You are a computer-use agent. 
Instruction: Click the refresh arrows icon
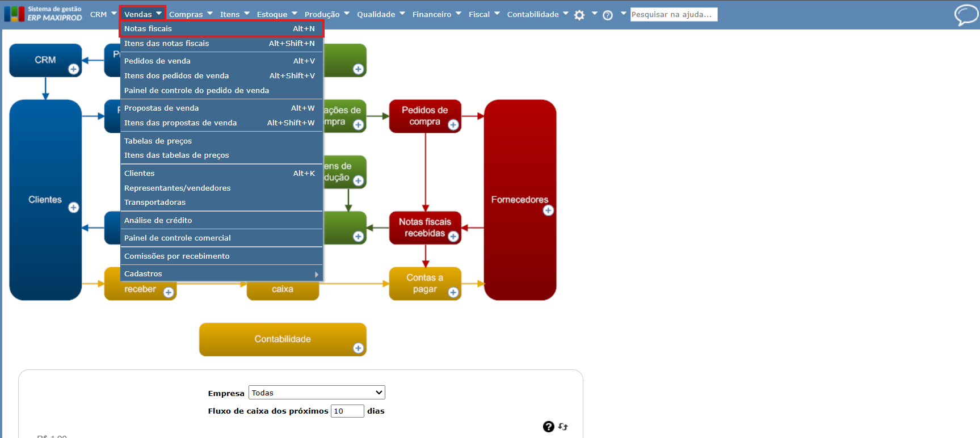[x=563, y=427]
